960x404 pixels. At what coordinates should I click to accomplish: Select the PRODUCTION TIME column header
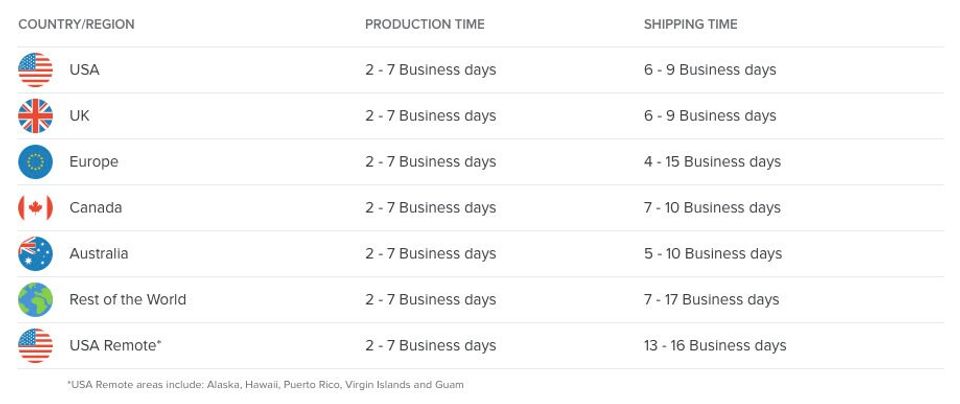[423, 24]
